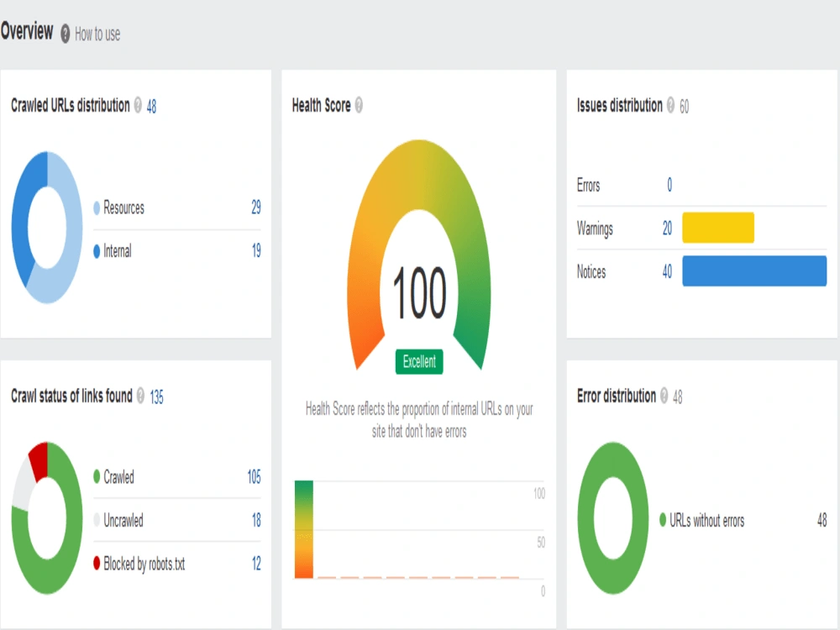The image size is (840, 630).
Task: Open the How to use link
Action: point(97,34)
